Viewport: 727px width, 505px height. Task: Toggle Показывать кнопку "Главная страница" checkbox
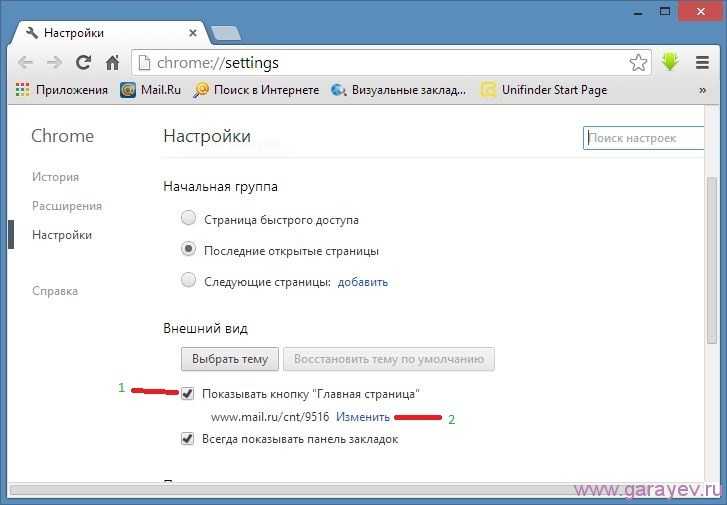pos(187,394)
